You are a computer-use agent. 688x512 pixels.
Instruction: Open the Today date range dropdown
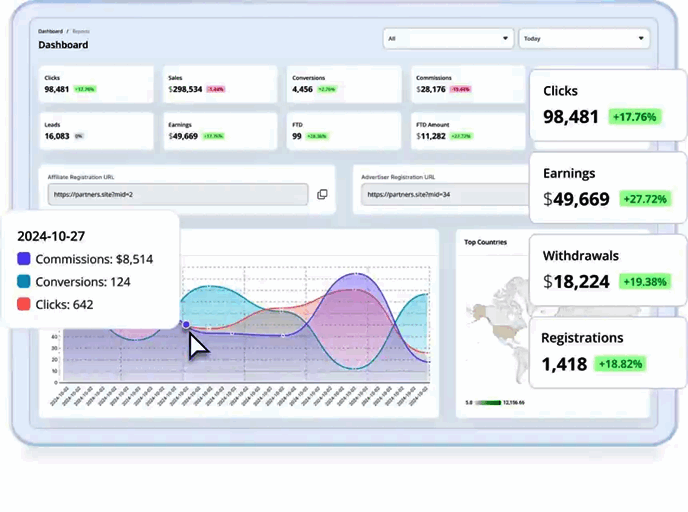tap(584, 39)
